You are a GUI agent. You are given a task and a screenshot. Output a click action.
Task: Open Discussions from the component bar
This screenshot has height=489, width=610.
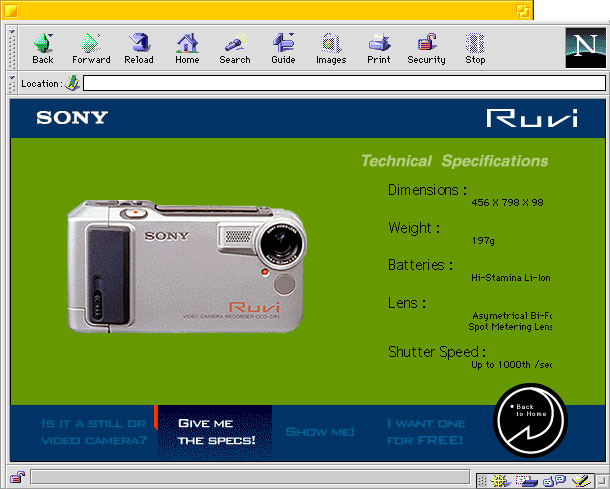[554, 481]
